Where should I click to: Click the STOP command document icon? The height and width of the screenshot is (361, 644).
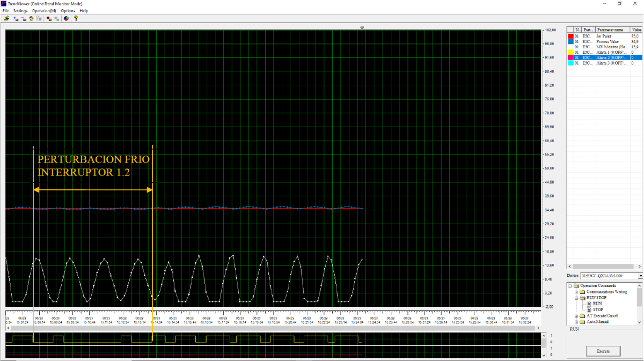[x=589, y=310]
